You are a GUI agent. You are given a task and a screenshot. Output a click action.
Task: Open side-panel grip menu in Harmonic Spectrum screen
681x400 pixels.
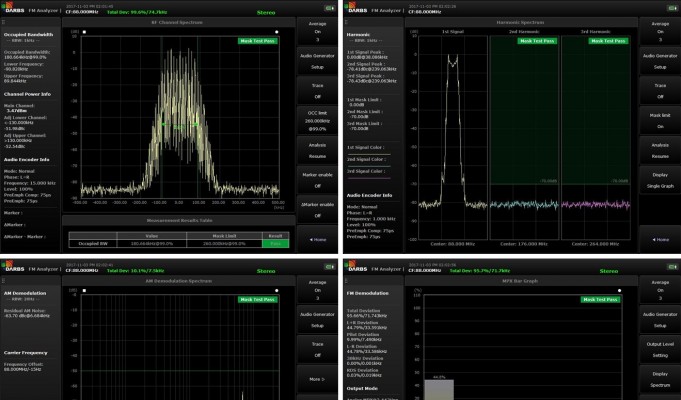[346, 22]
